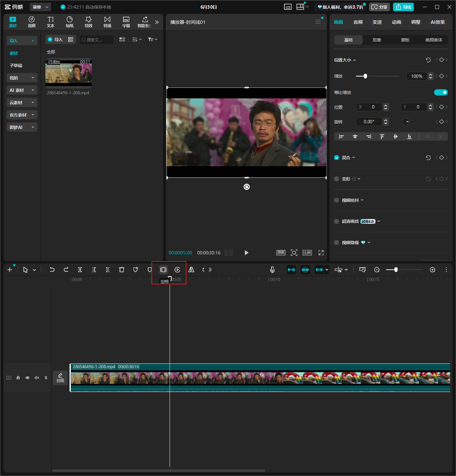Screen dimensions: 456x476
Task: Open the 菜单 dropdown menu
Action: [x=40, y=7]
